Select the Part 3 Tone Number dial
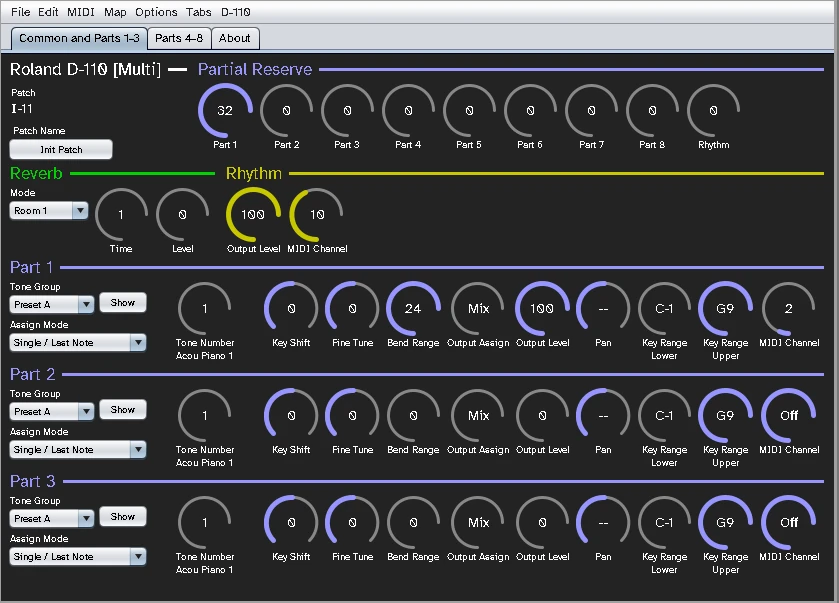This screenshot has height=603, width=839. [x=204, y=523]
